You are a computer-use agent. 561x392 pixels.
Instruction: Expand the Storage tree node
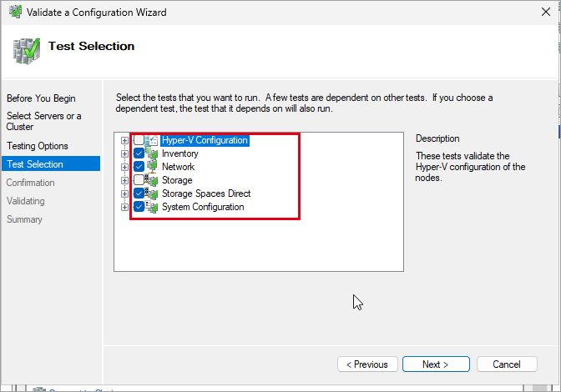tap(124, 180)
